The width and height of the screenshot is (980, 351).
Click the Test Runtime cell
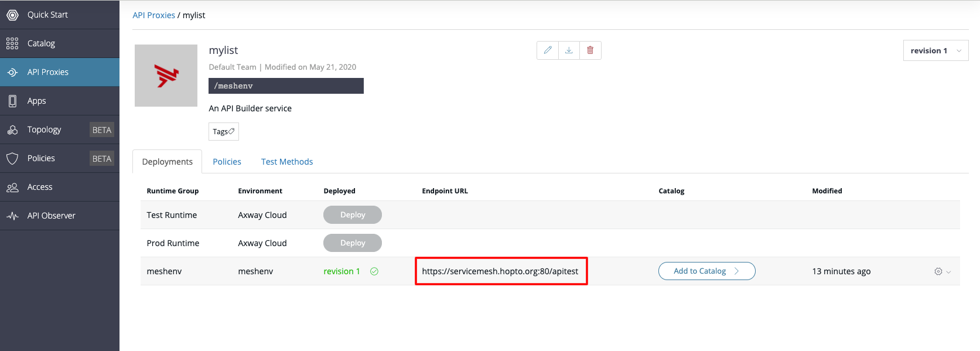(x=172, y=215)
